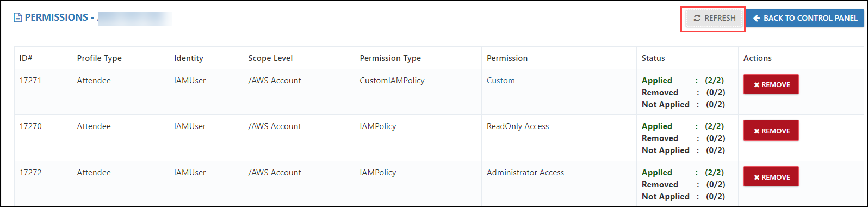Viewport: 868px width, 207px height.
Task: Click X icon in row 17270 Remove button
Action: pyautogui.click(x=756, y=131)
